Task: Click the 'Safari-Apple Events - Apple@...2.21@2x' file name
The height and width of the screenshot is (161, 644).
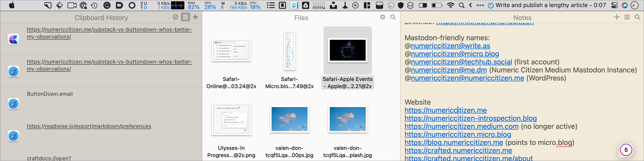Action: 348,83
